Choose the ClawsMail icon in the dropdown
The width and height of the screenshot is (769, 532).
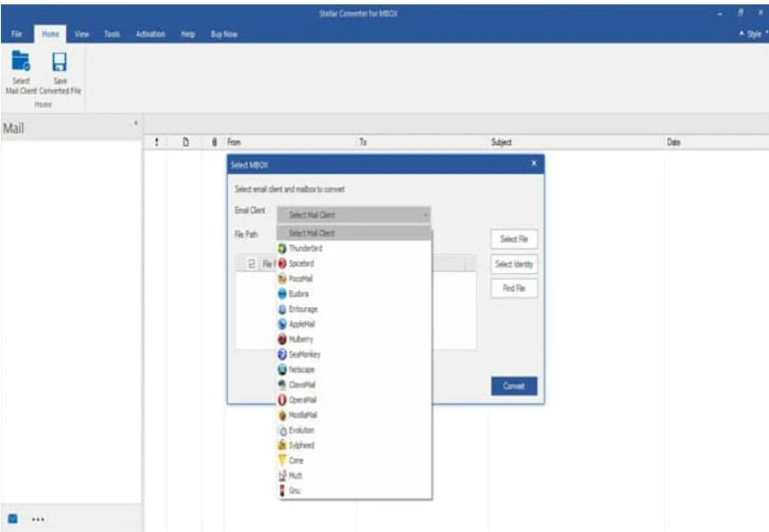coord(282,384)
